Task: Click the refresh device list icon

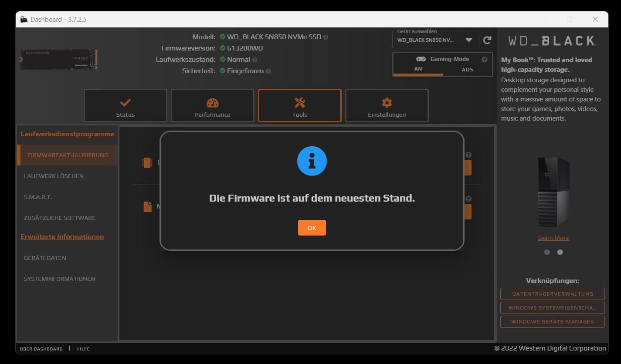Action: pos(487,40)
